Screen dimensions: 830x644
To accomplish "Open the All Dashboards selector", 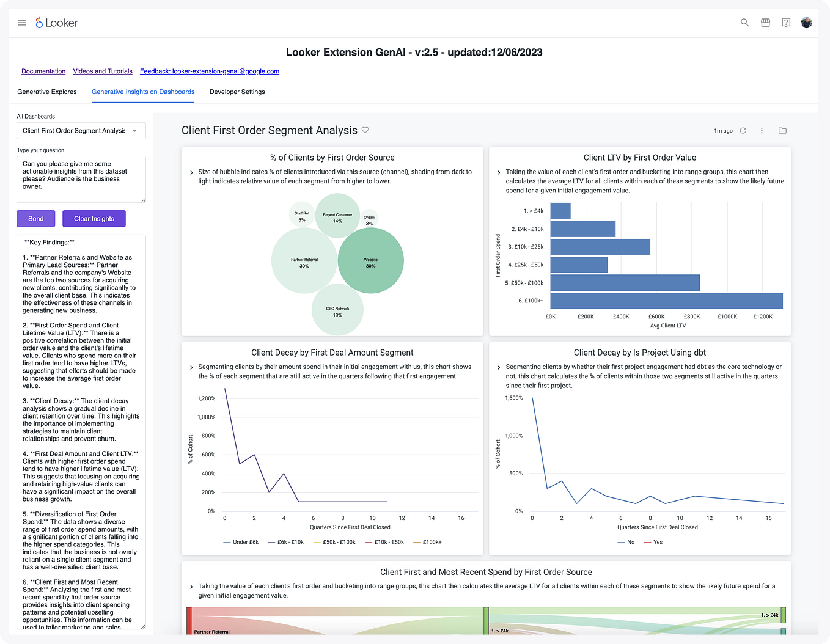I will tap(81, 130).
